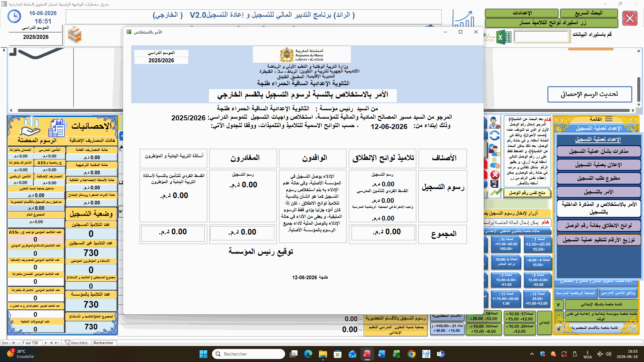Open Microsoft Word from taskbar
Image resolution: width=644 pixels, height=362 pixels.
(382, 354)
